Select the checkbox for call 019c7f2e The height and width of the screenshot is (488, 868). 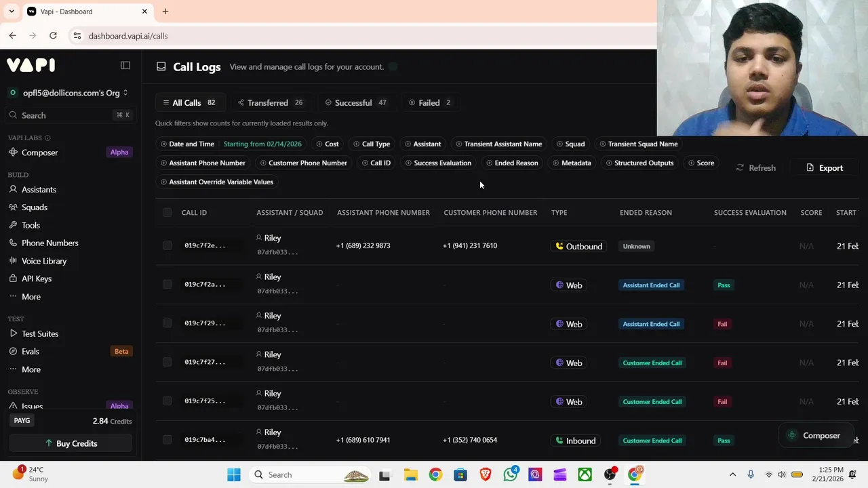(x=167, y=245)
